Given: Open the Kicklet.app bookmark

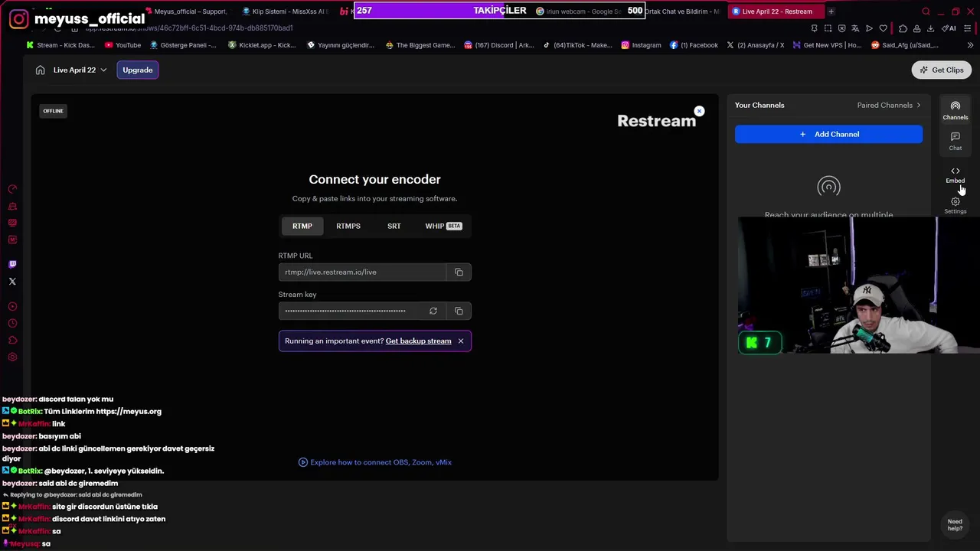Looking at the screenshot, I should pyautogui.click(x=262, y=45).
